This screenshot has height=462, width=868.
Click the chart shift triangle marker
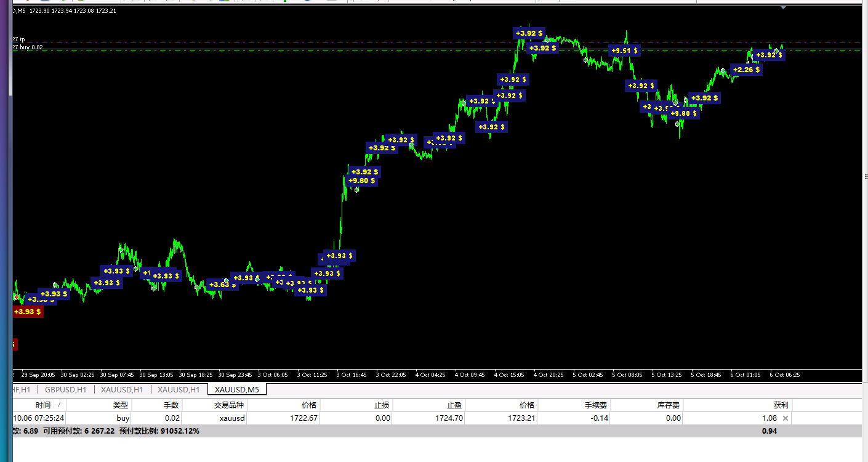783,7
